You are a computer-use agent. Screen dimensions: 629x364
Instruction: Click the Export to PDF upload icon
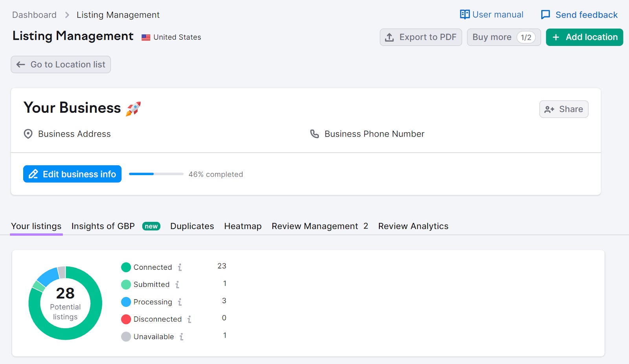pyautogui.click(x=390, y=37)
